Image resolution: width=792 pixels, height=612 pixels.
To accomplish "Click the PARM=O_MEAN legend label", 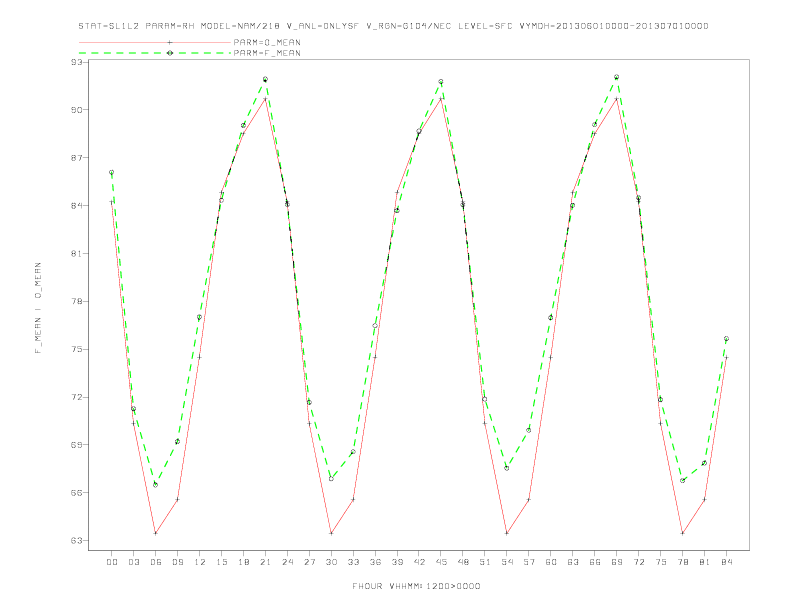I will coord(267,42).
